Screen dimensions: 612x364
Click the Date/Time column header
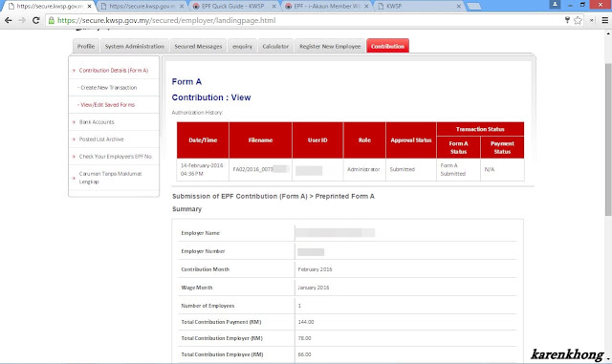203,140
